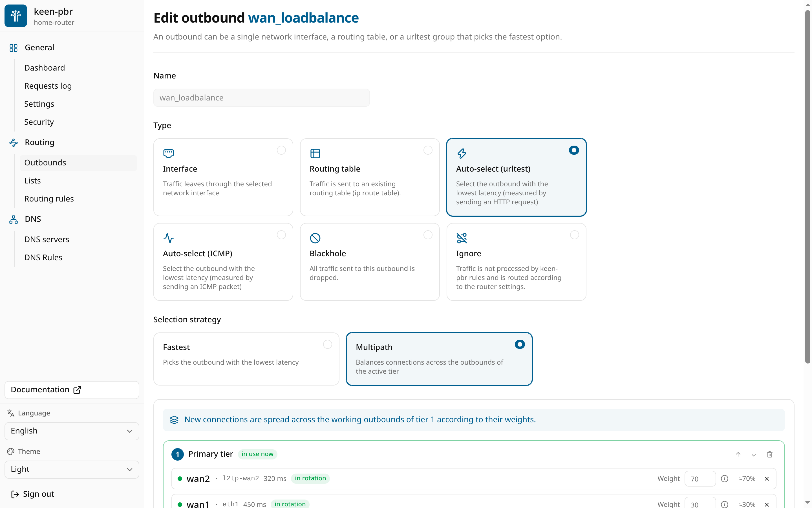Click the page vertical scrollbar
This screenshot has width=812, height=508.
pos(808,187)
